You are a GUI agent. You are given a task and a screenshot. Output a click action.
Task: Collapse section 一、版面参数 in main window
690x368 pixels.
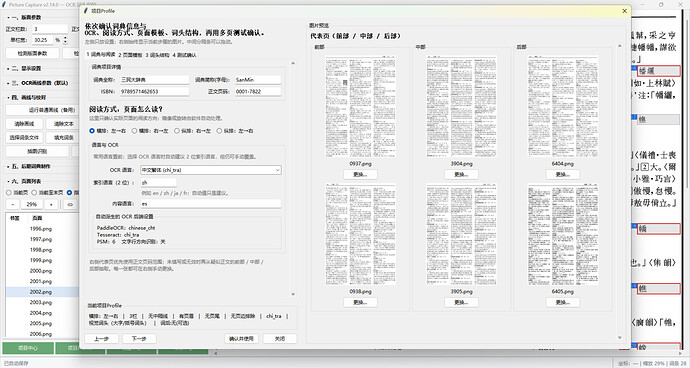point(25,17)
